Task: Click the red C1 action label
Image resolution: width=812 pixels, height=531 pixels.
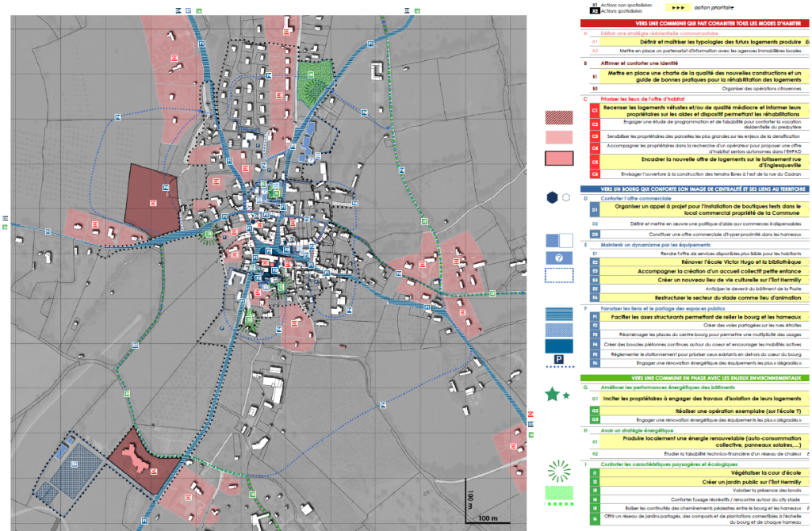Action: coord(594,110)
